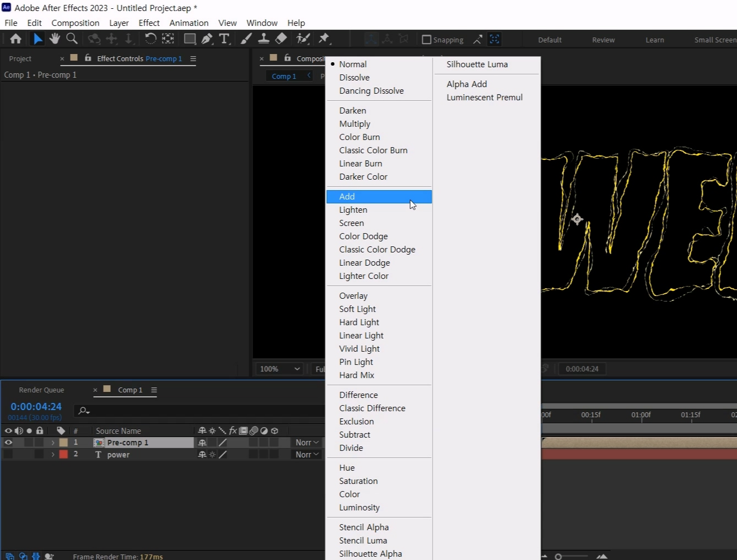737x560 pixels.
Task: Switch to the Render Queue tab
Action: click(x=41, y=390)
